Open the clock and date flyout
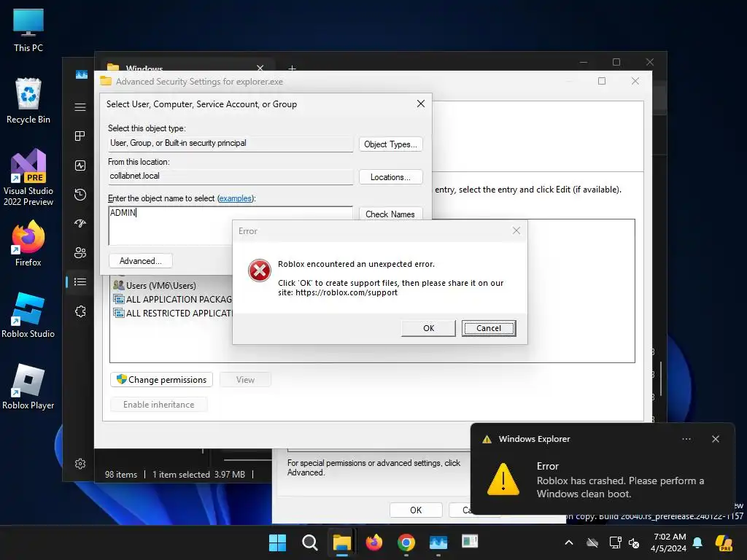The height and width of the screenshot is (560, 747). pos(670,542)
